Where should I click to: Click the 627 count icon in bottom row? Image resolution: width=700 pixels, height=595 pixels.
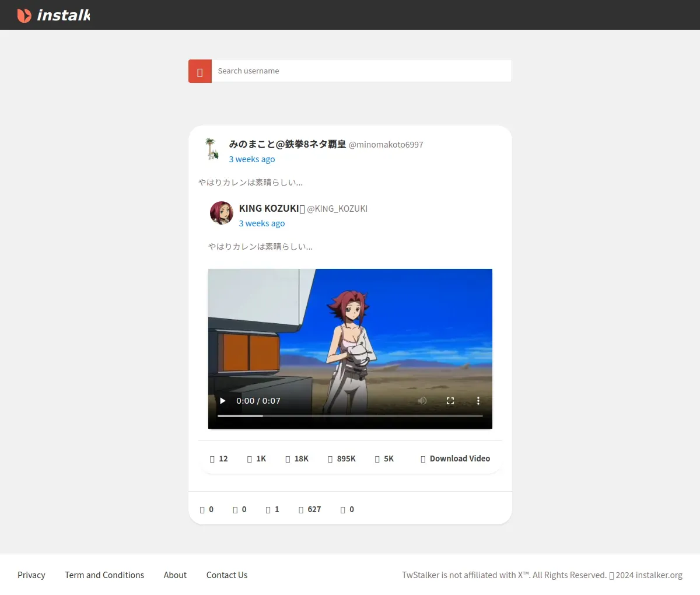click(301, 510)
